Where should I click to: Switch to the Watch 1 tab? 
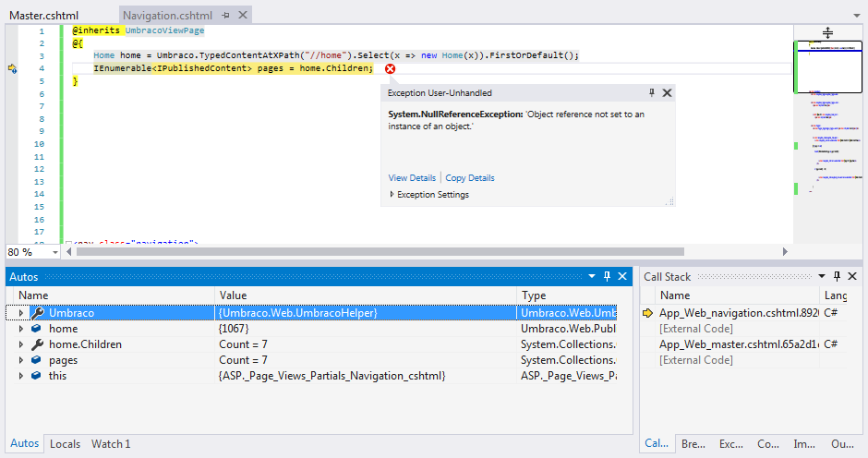(111, 443)
